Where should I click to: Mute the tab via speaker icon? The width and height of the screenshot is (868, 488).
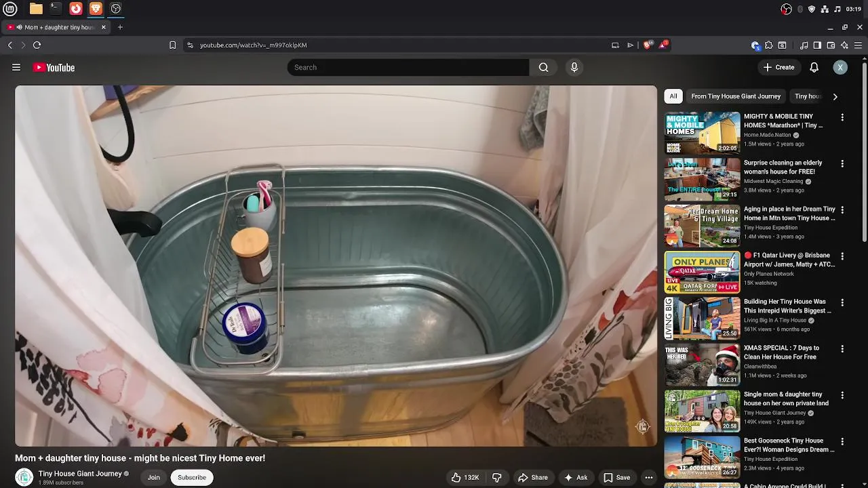19,27
